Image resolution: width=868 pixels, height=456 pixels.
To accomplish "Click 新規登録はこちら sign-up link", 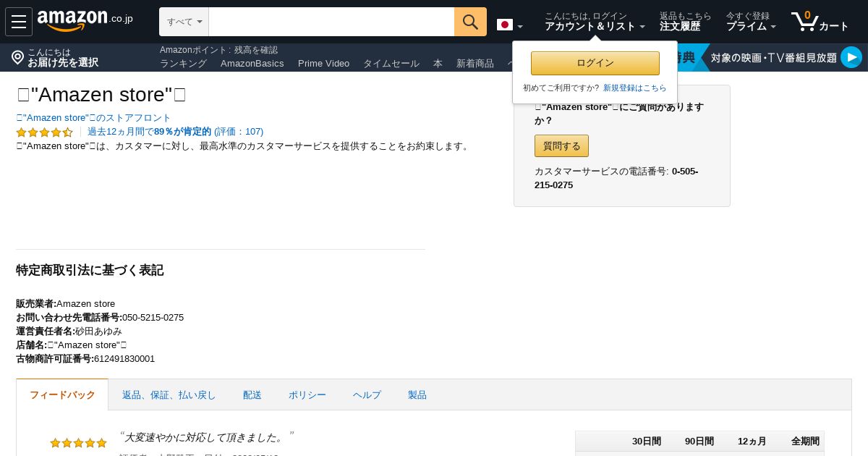I will tap(635, 88).
